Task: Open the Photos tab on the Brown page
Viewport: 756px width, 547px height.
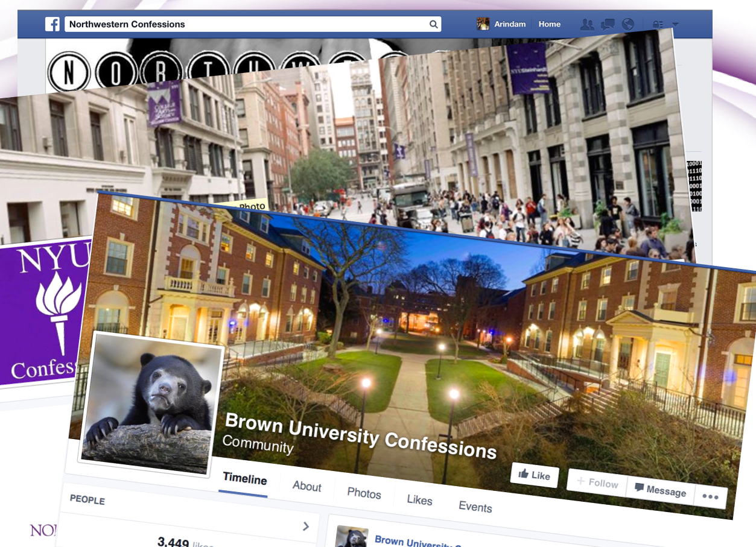Action: (364, 493)
